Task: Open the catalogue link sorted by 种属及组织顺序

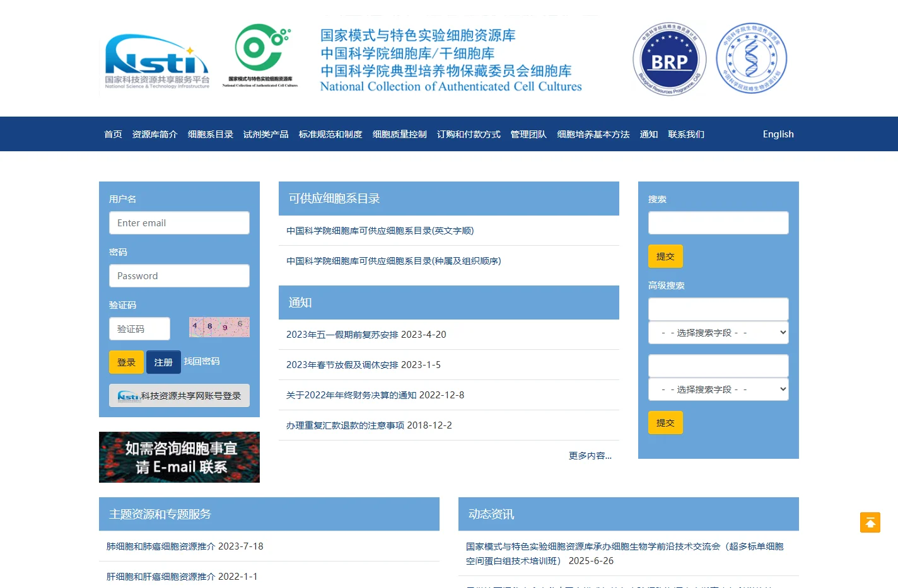Action: coord(394,261)
